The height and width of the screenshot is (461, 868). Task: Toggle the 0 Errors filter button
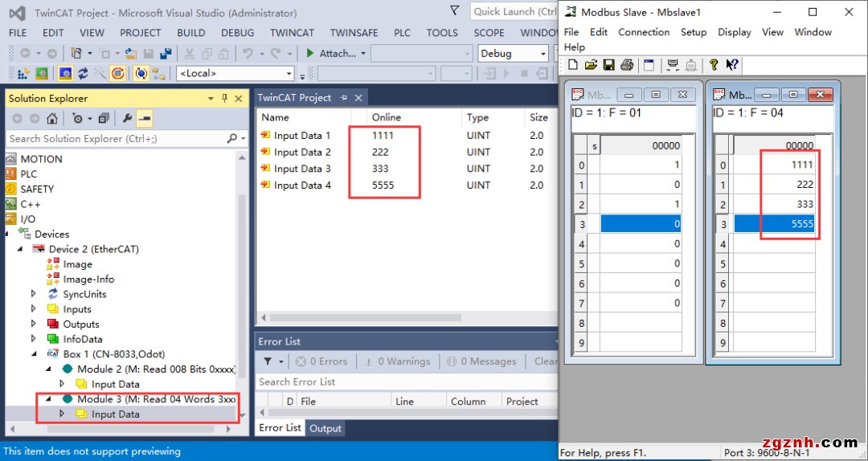pyautogui.click(x=321, y=361)
